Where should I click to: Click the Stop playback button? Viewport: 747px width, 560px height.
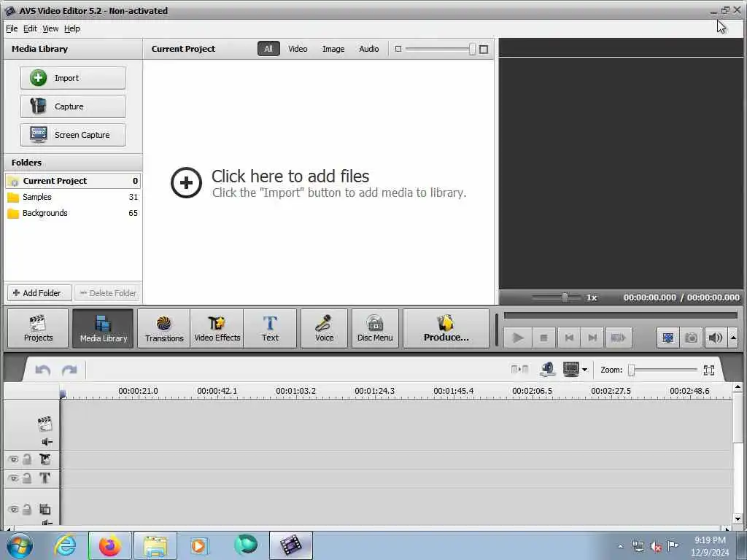[x=543, y=338]
